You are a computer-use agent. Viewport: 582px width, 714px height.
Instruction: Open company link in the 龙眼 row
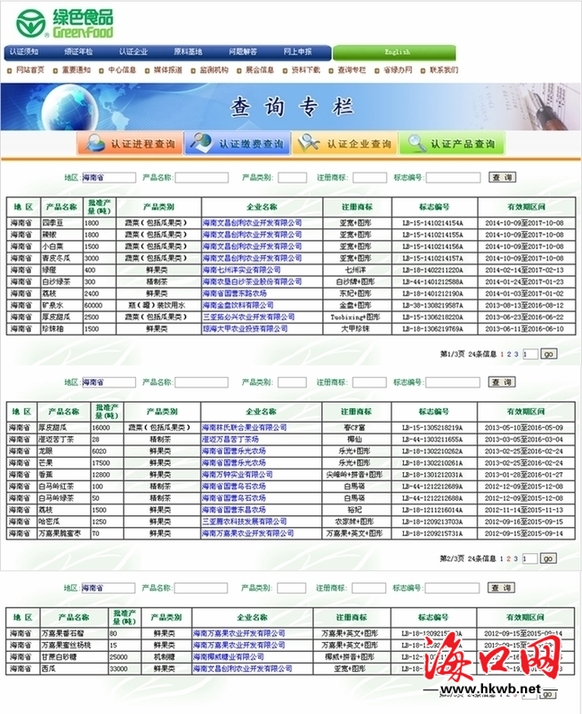[234, 451]
